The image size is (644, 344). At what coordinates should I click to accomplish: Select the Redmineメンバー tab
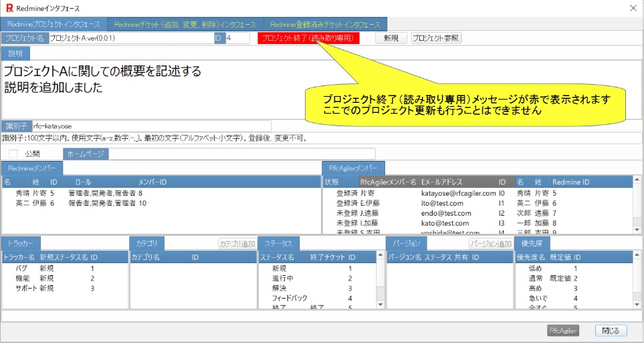coord(32,168)
